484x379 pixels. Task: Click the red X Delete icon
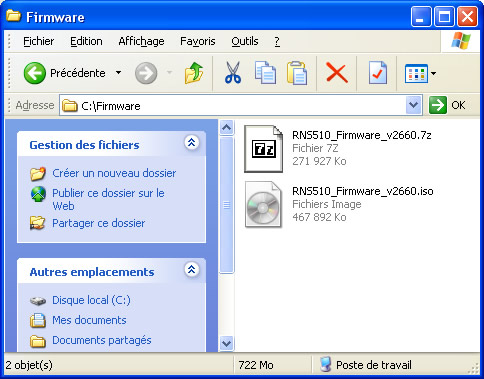[x=337, y=73]
